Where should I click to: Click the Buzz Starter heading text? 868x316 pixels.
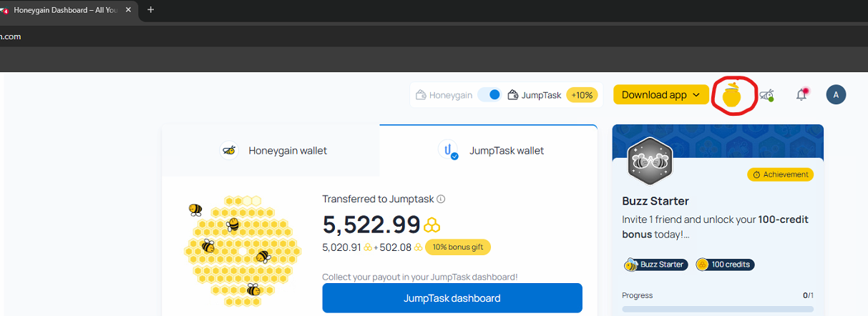tap(655, 201)
